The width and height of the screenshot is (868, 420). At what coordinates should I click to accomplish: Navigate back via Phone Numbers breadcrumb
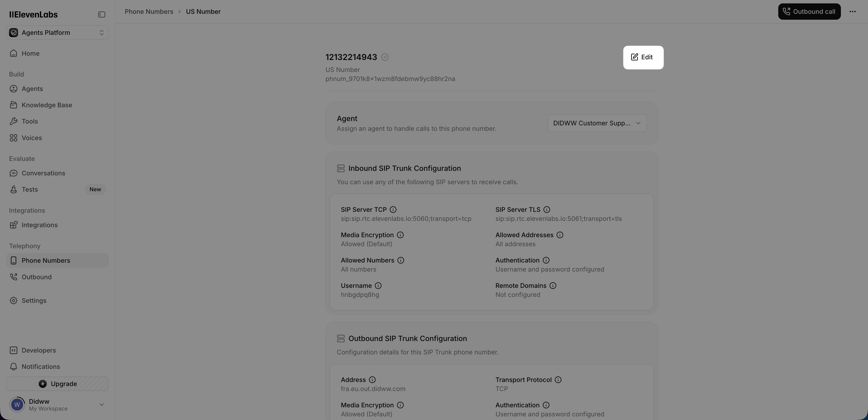pyautogui.click(x=149, y=12)
